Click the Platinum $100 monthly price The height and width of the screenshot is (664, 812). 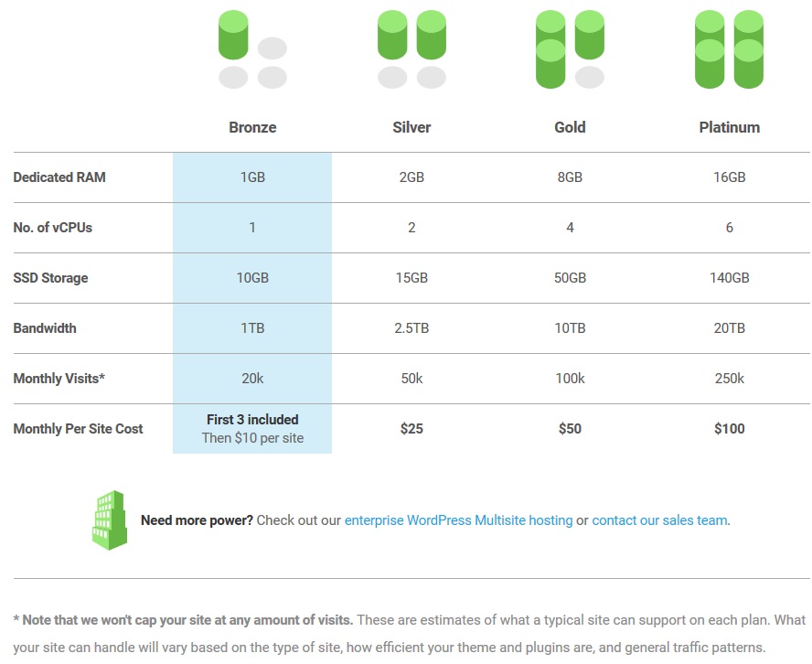[729, 429]
